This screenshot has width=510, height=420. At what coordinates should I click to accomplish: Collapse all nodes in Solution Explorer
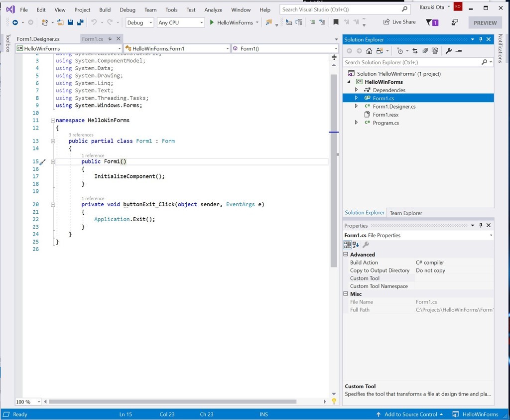(425, 51)
